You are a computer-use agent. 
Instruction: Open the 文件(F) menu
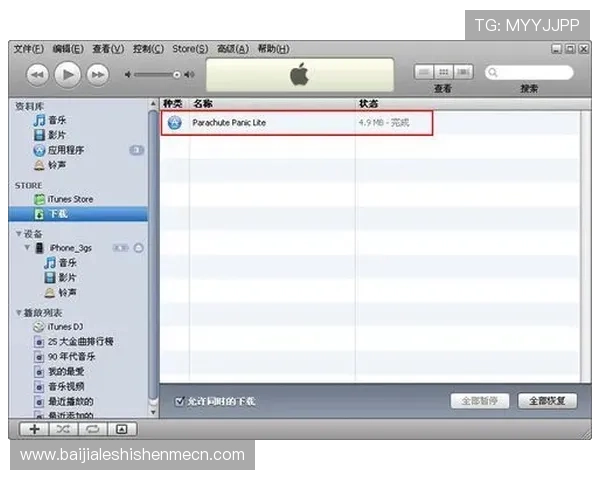(x=29, y=49)
